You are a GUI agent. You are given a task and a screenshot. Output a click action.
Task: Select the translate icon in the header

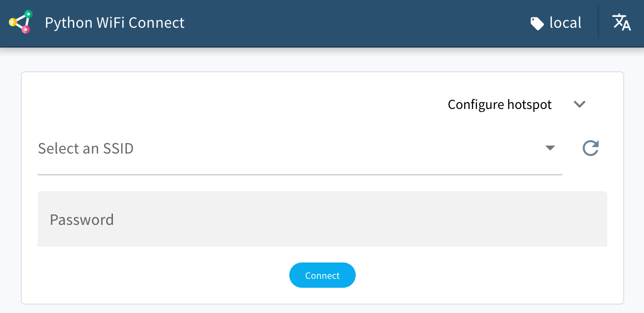[621, 22]
